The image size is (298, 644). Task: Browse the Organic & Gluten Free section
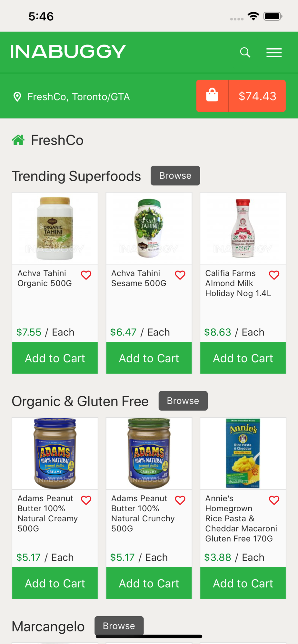183,401
